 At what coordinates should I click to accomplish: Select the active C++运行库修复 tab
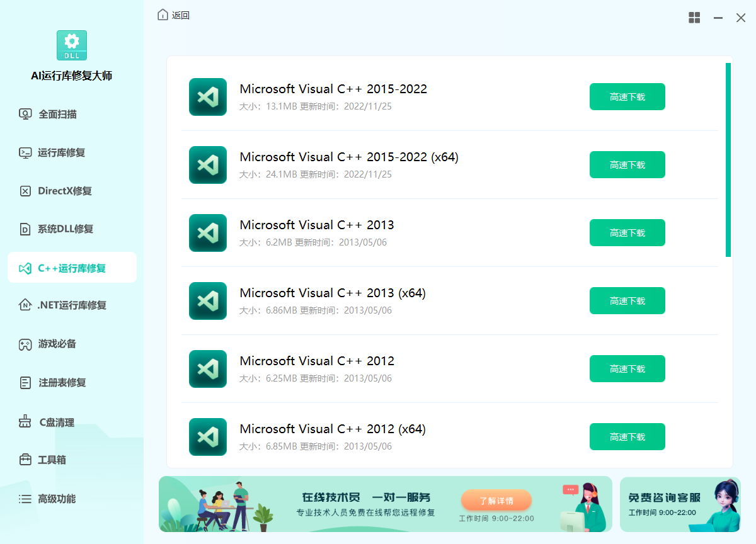pos(72,268)
